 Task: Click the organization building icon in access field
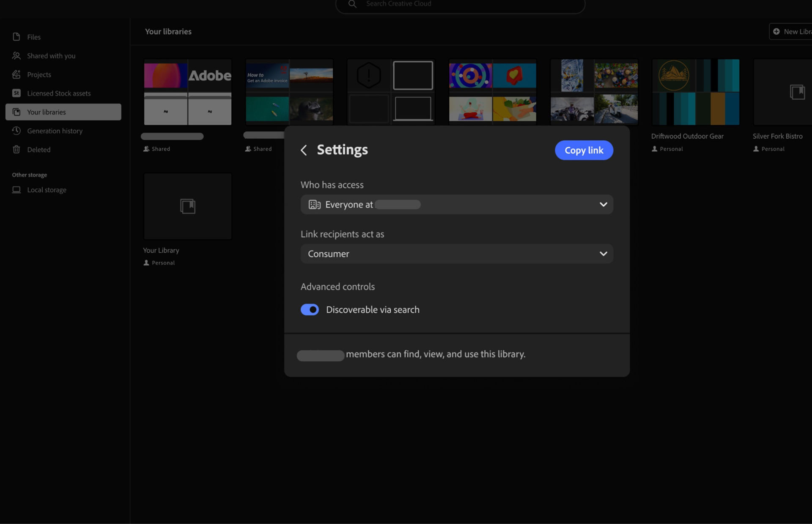[314, 205]
